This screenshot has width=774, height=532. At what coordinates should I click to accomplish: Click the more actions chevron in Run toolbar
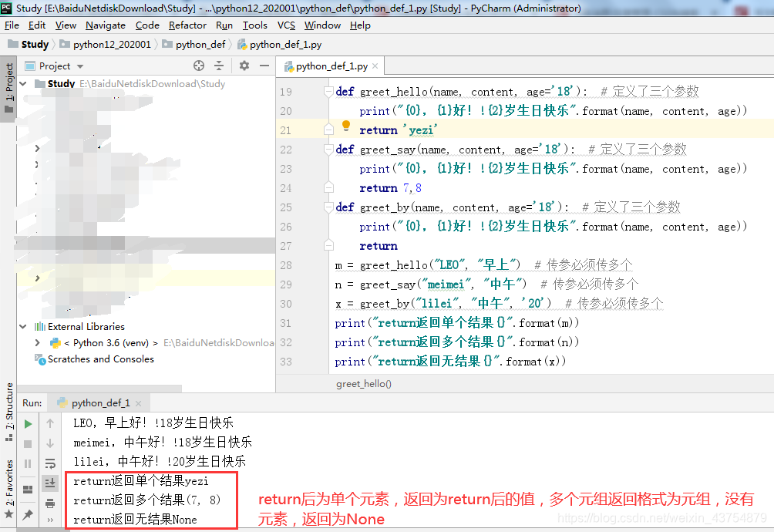(50, 520)
